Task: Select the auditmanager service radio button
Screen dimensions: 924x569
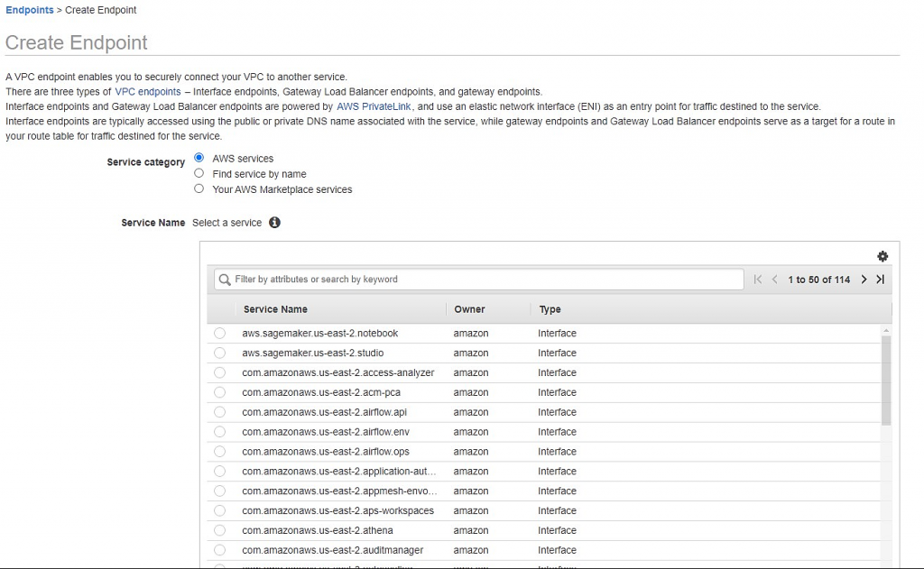Action: point(220,550)
